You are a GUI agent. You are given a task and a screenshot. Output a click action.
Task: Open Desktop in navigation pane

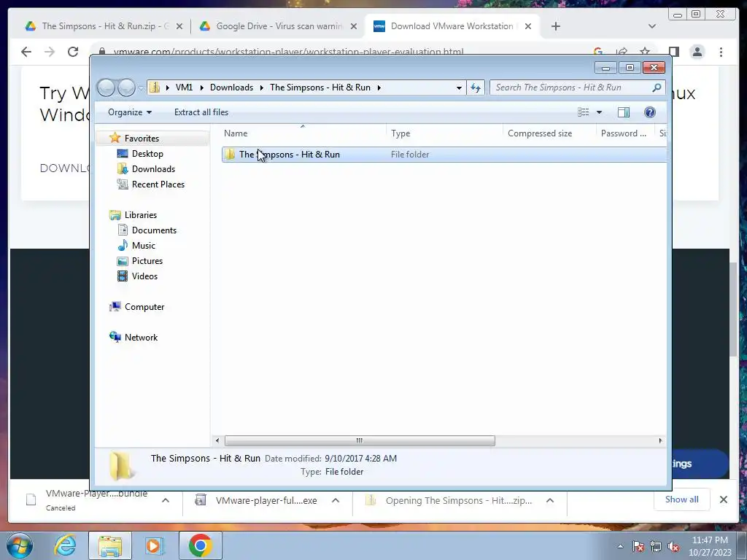(147, 154)
